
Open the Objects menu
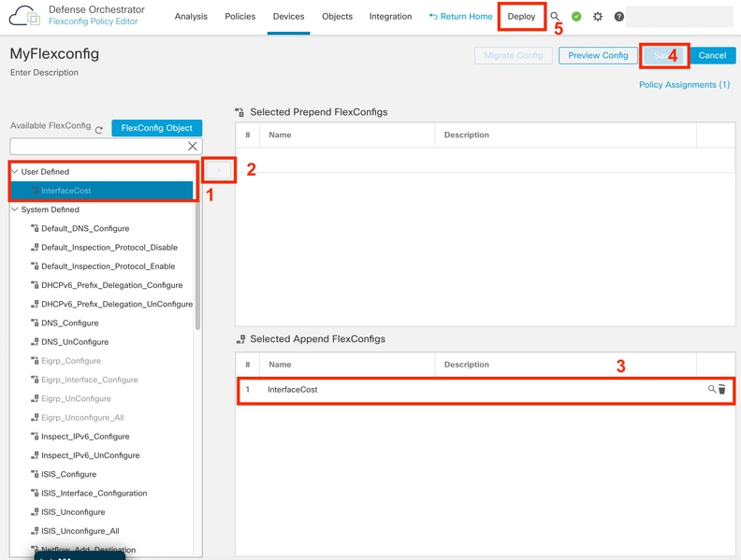click(338, 17)
